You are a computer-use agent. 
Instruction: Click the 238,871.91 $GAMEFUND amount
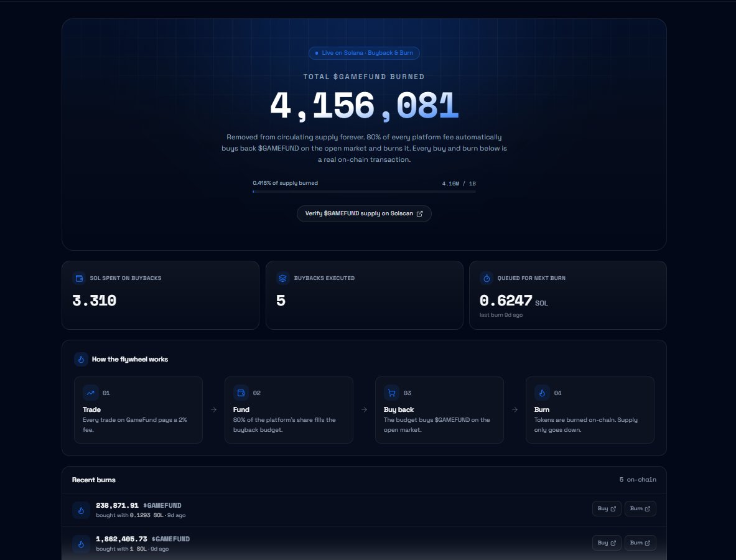coord(139,505)
